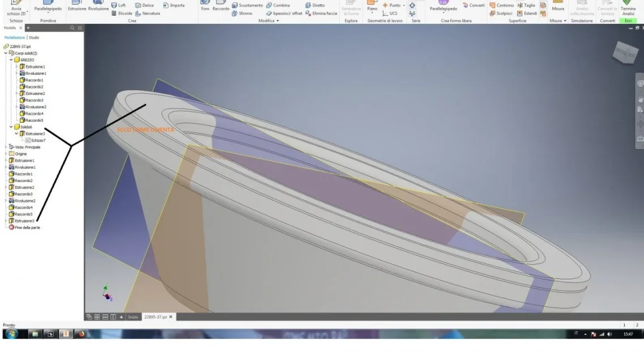This screenshot has width=644, height=362.
Task: Open the Windows Start button
Action: tap(11, 334)
